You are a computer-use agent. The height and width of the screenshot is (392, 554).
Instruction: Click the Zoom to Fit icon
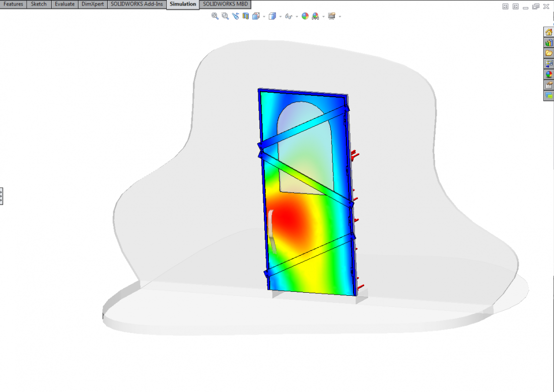point(215,16)
